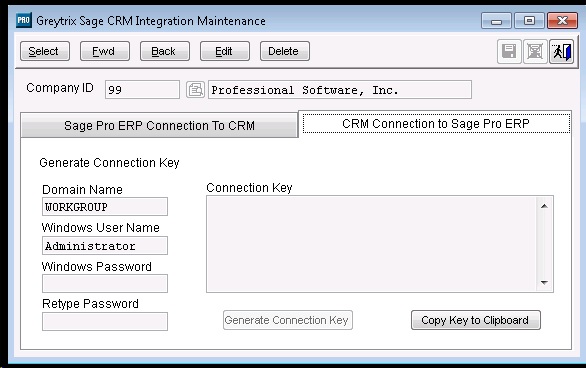Click the Windows User Name field Administrator

click(105, 246)
